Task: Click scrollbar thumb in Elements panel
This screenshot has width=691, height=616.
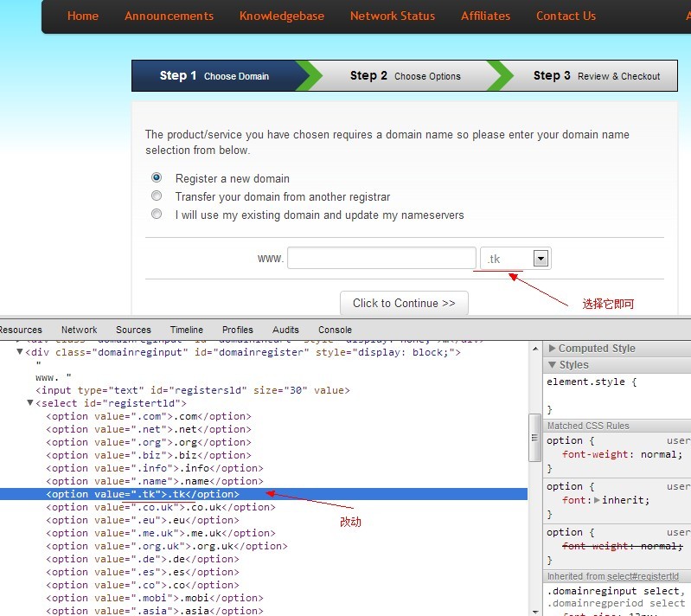Action: click(x=535, y=438)
